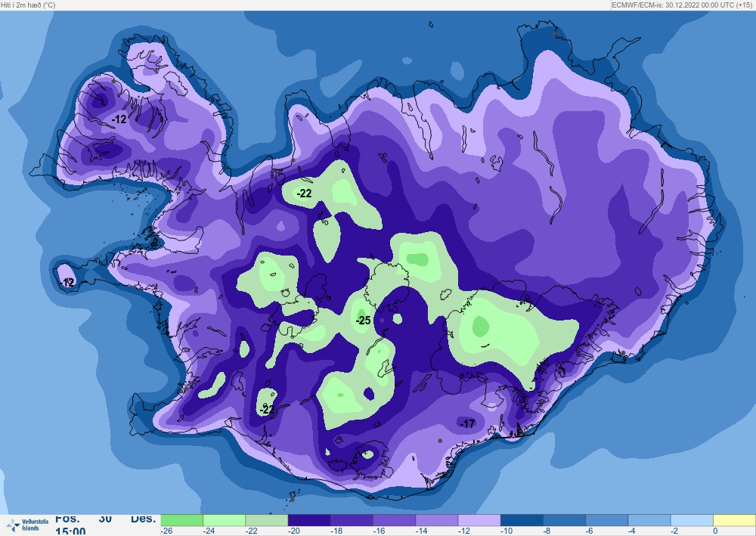Select the light green -24 legend swatch
This screenshot has height=536, width=756.
click(x=225, y=520)
